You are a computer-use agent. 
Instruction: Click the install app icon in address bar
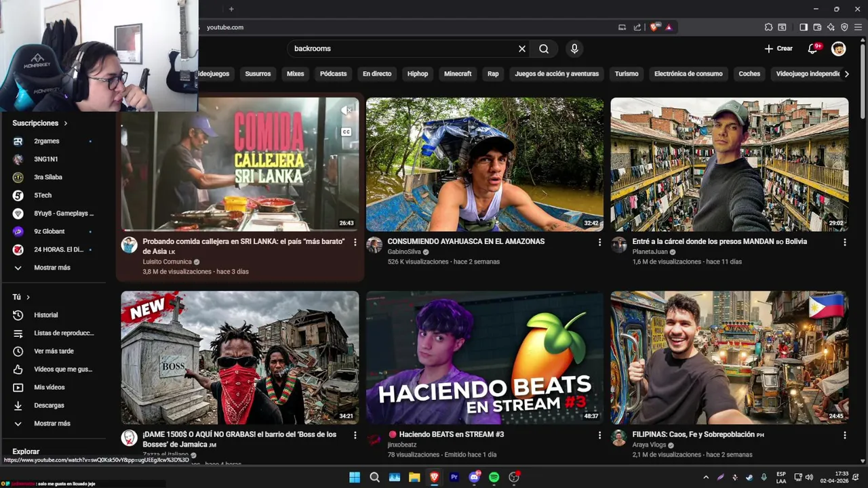(x=622, y=27)
